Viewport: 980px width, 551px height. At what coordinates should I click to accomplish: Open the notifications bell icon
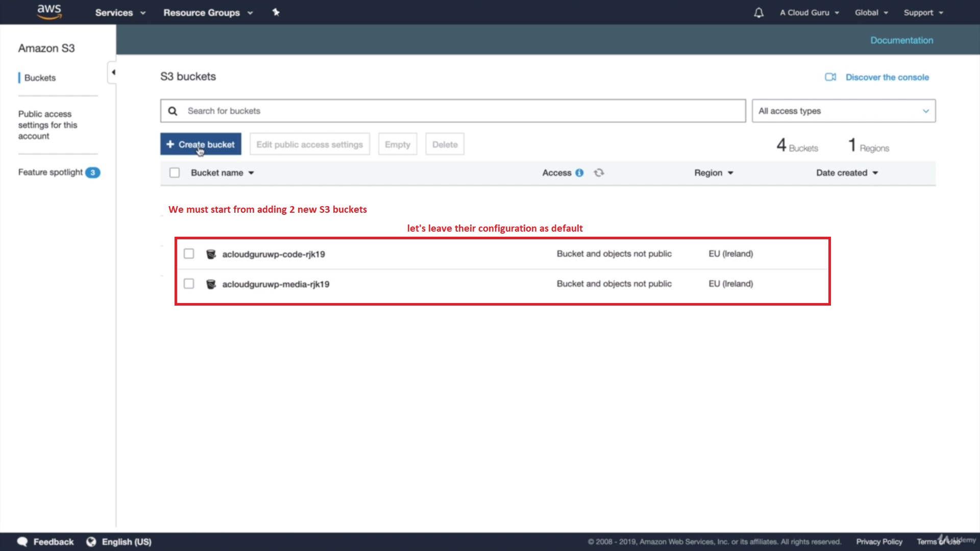point(758,13)
